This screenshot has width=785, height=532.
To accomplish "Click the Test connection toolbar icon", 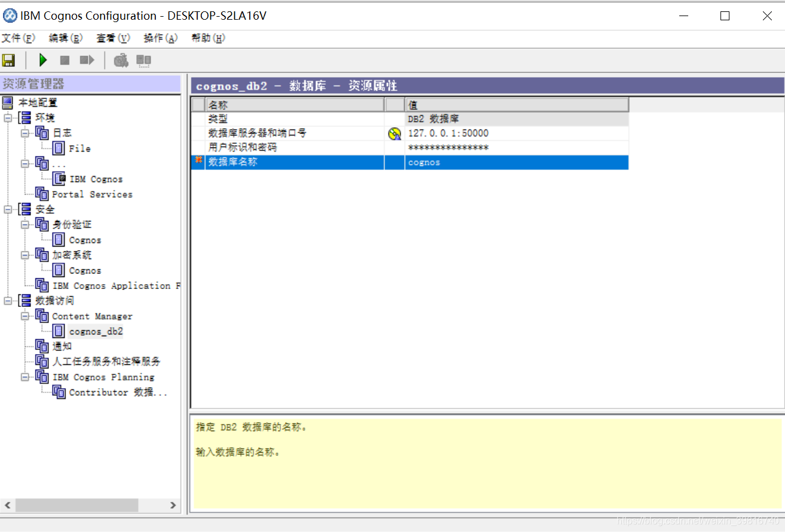I will point(121,60).
